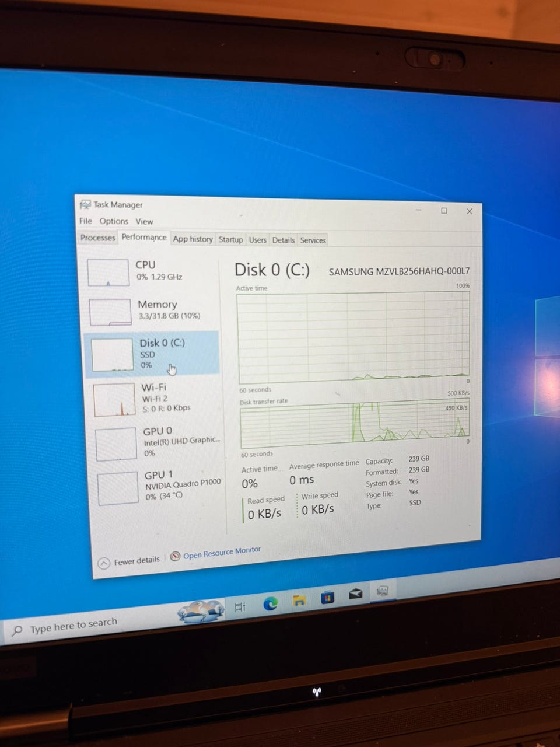Click the Write speed 0 KB/s value
Viewport: 560px width, 747px height.
(318, 509)
